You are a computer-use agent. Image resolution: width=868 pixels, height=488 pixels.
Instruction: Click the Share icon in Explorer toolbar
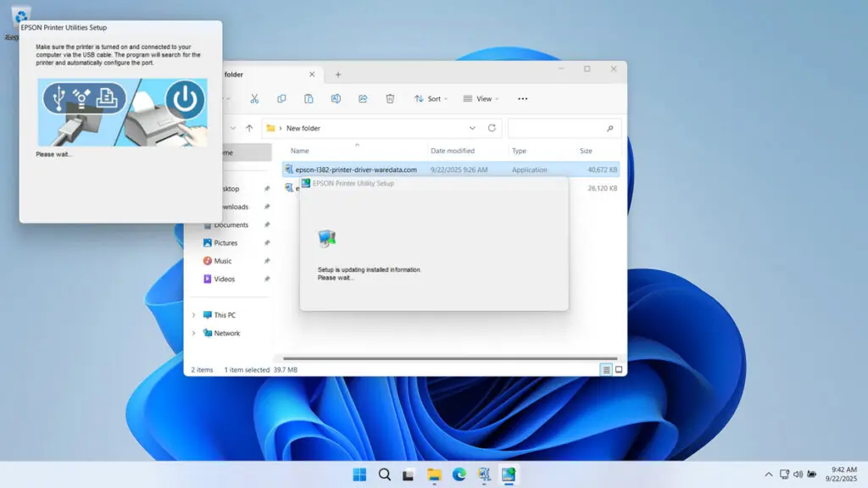coord(363,98)
